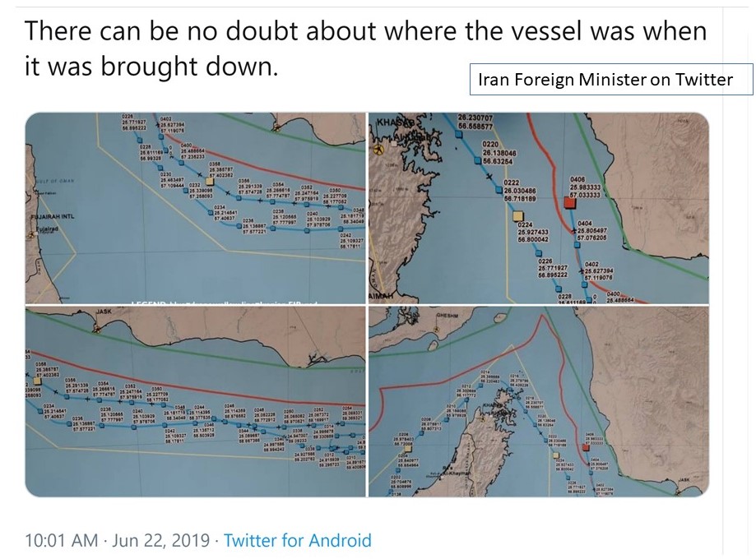Open the Khasab close-up map photo
Screen dimensions: 756x559
point(539,208)
